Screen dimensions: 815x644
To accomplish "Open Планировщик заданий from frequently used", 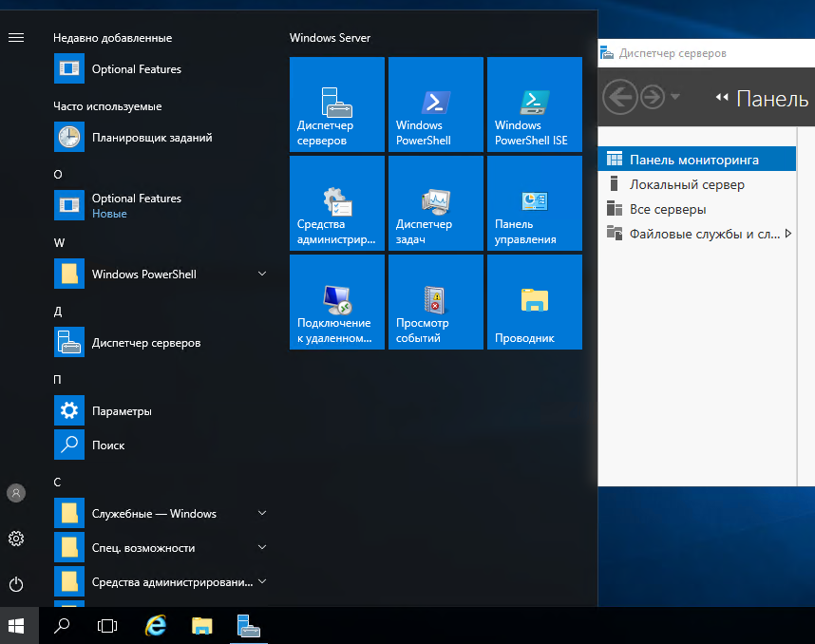I will click(161, 137).
